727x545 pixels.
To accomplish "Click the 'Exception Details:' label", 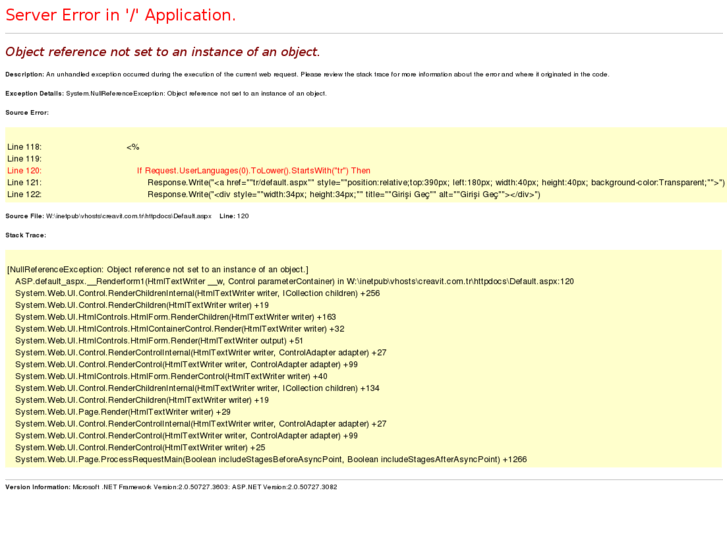I will tap(34, 93).
